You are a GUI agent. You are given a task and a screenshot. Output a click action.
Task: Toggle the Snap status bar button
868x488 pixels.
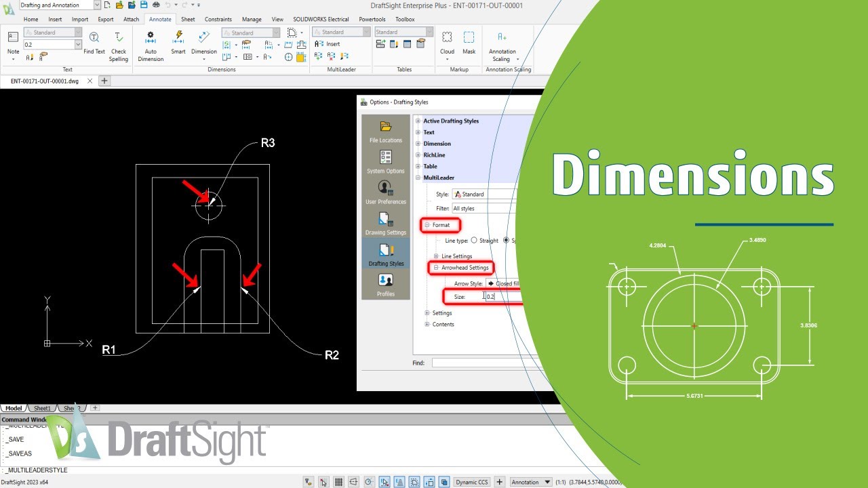[x=323, y=482]
